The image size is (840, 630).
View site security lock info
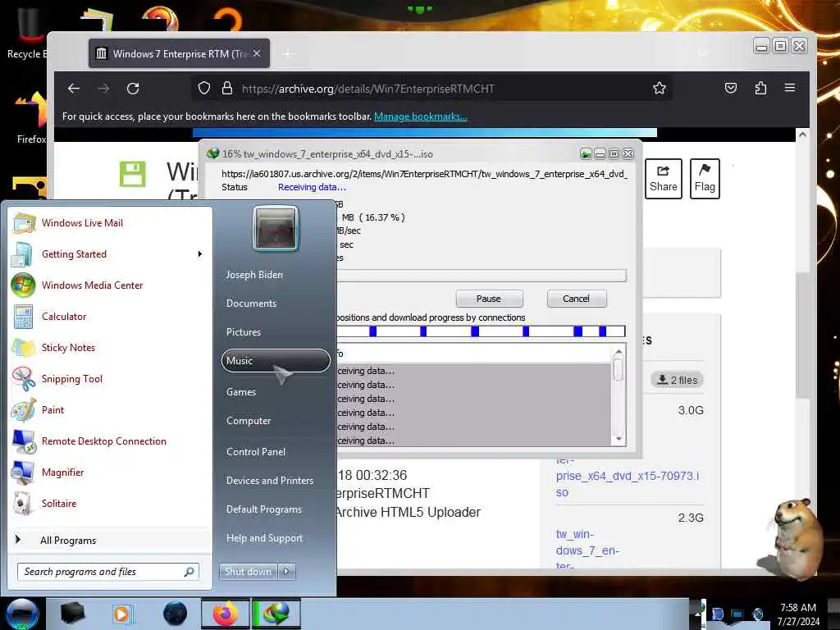pyautogui.click(x=227, y=89)
